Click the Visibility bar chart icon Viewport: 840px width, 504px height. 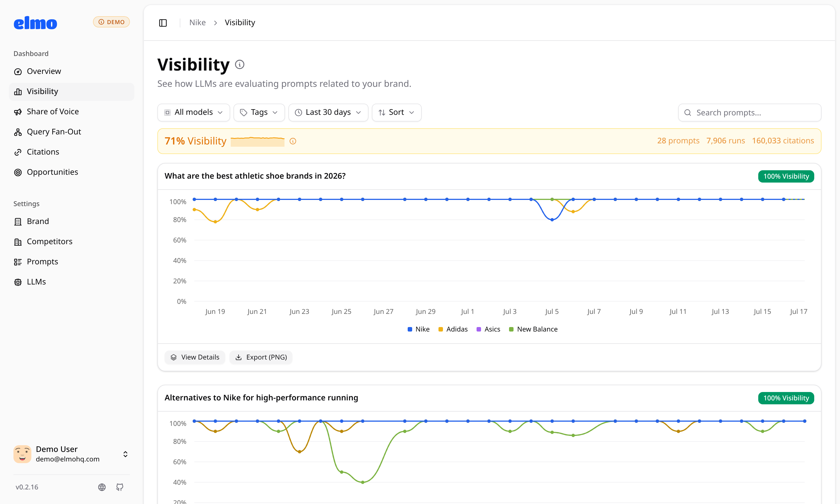(18, 92)
